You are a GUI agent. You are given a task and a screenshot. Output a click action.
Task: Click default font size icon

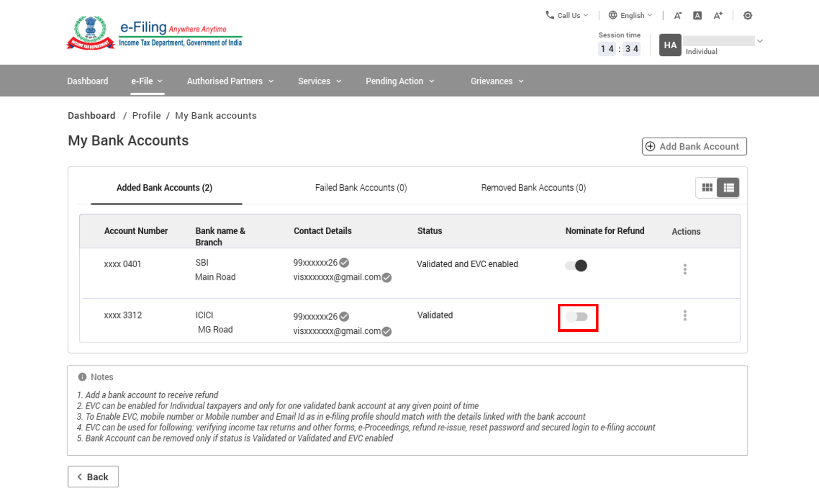(698, 16)
